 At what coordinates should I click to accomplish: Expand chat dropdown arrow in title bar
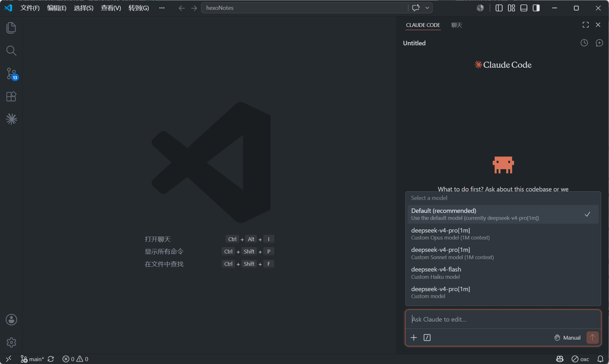tap(427, 8)
